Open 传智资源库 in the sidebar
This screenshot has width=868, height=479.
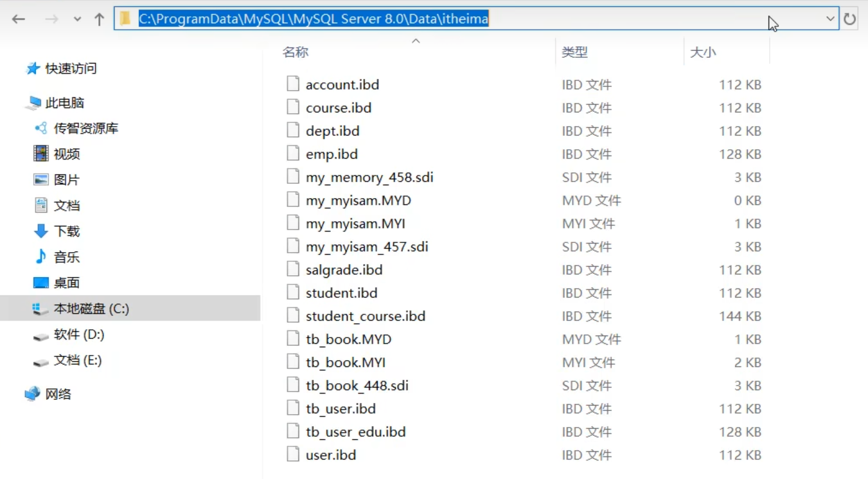tap(76, 129)
